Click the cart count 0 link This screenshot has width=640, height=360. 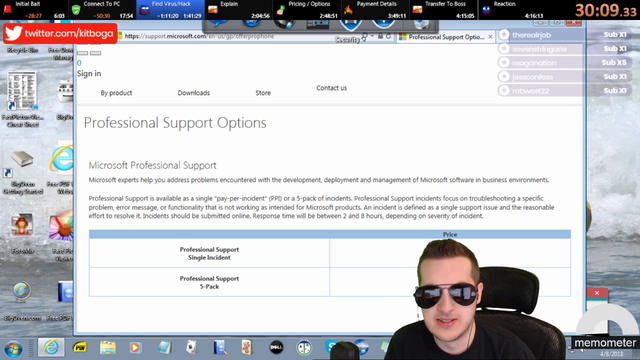(x=79, y=63)
